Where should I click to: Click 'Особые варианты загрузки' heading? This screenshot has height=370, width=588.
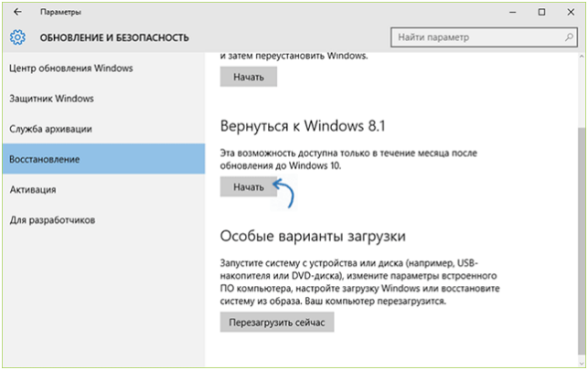click(313, 237)
